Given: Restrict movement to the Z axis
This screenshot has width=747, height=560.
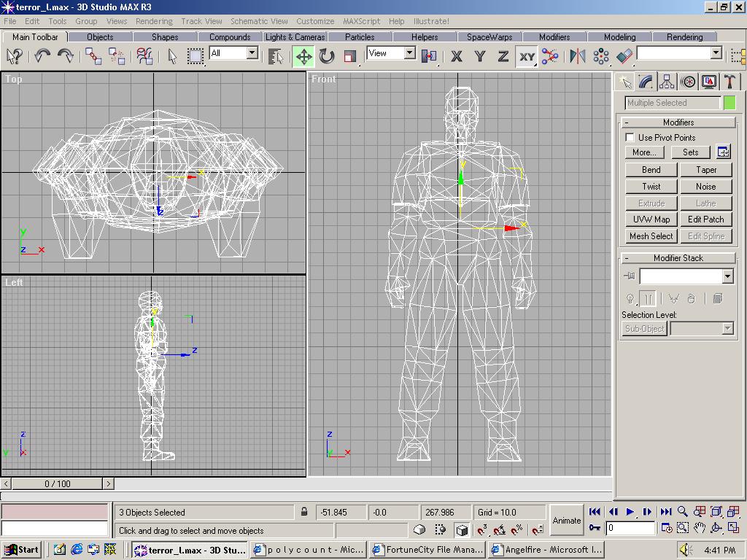Looking at the screenshot, I should (x=503, y=56).
